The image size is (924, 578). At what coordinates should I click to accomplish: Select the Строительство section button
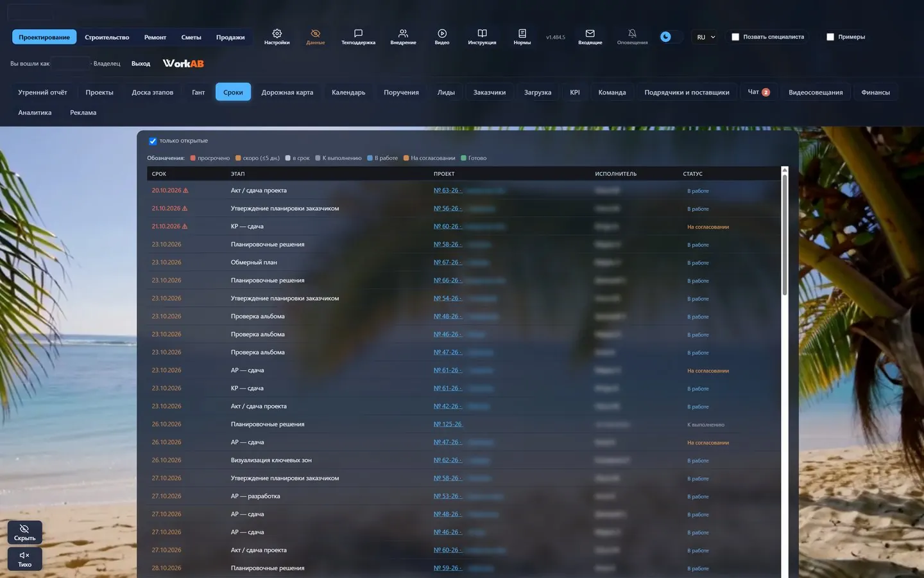pyautogui.click(x=107, y=37)
